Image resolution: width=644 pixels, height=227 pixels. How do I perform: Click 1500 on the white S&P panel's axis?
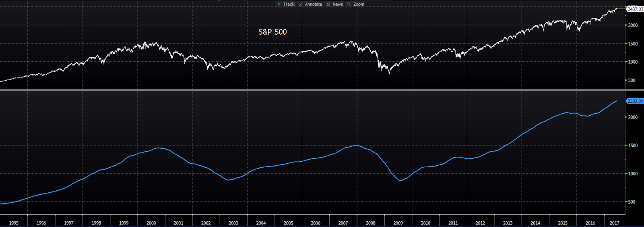633,44
